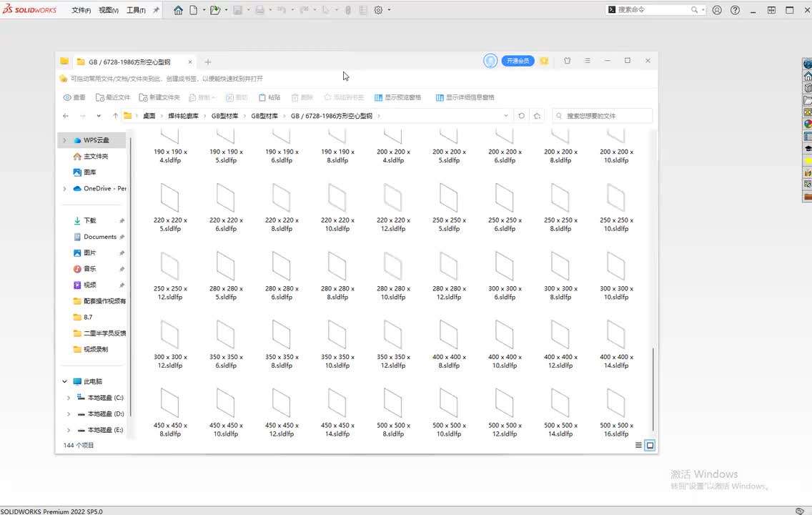Open the Design Library task pane icon
Screen dimensions: 812x515
pyautogui.click(x=807, y=88)
